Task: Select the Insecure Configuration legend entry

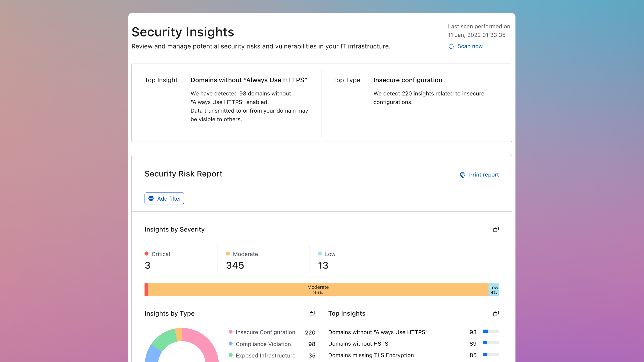Action: (265, 332)
